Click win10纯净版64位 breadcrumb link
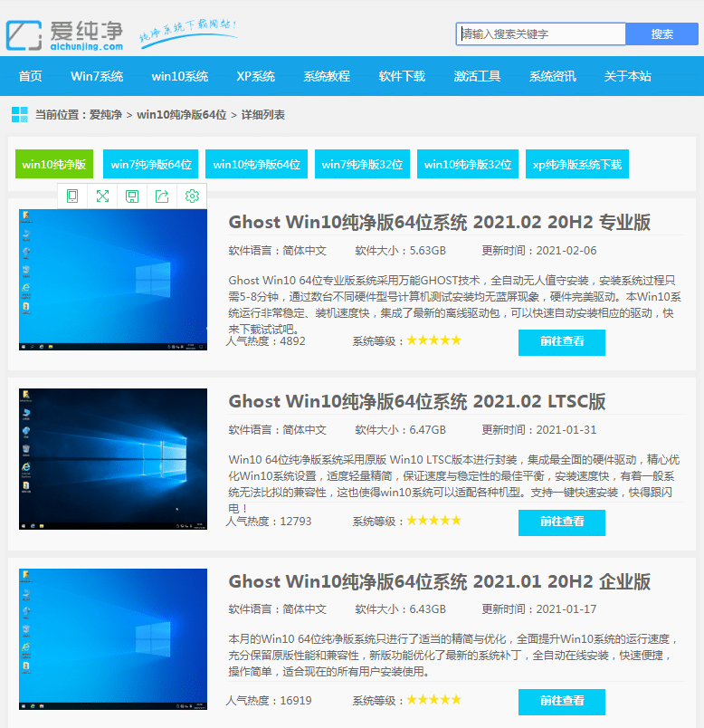The image size is (704, 728). tap(182, 115)
